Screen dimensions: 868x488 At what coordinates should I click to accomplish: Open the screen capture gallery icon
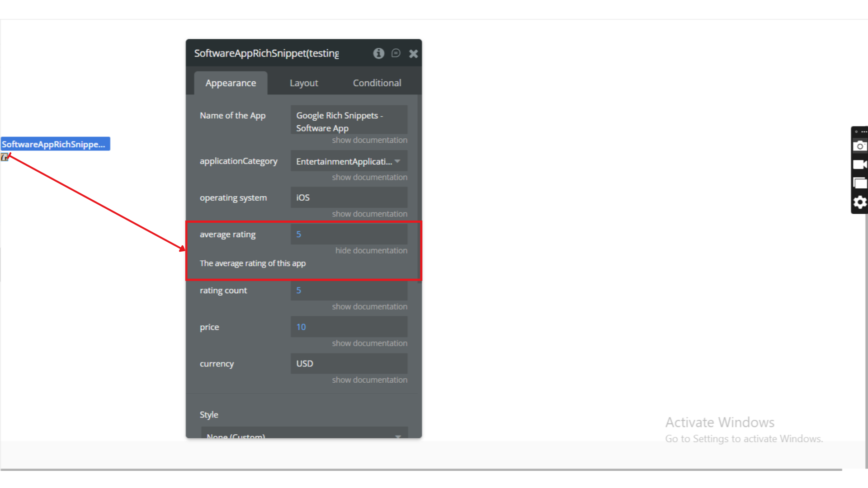click(859, 183)
